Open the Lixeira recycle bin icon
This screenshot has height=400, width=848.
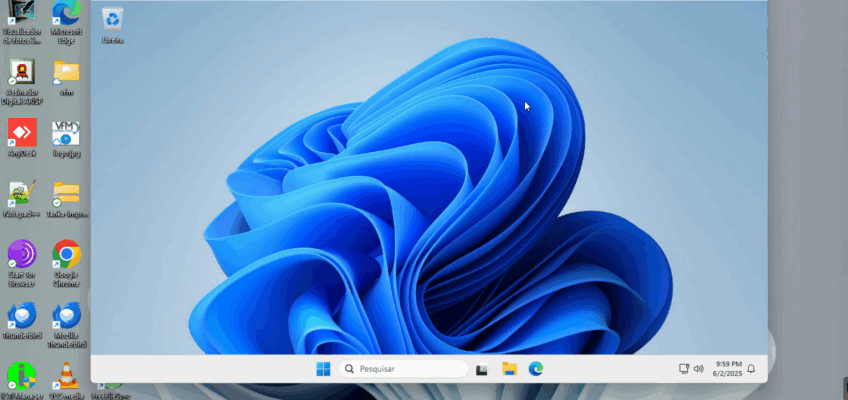point(112,25)
